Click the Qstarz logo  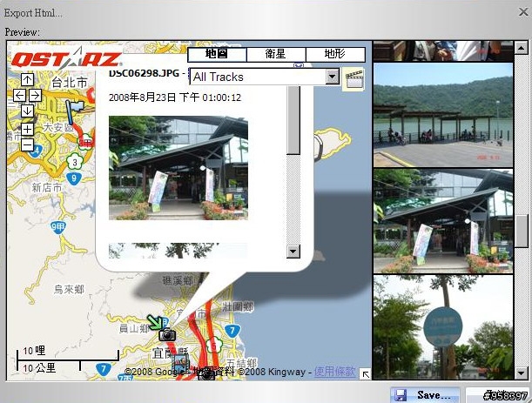click(x=66, y=58)
